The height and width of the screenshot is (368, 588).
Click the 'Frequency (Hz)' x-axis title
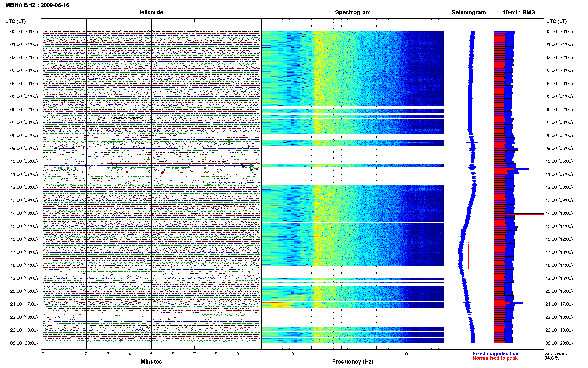point(353,362)
